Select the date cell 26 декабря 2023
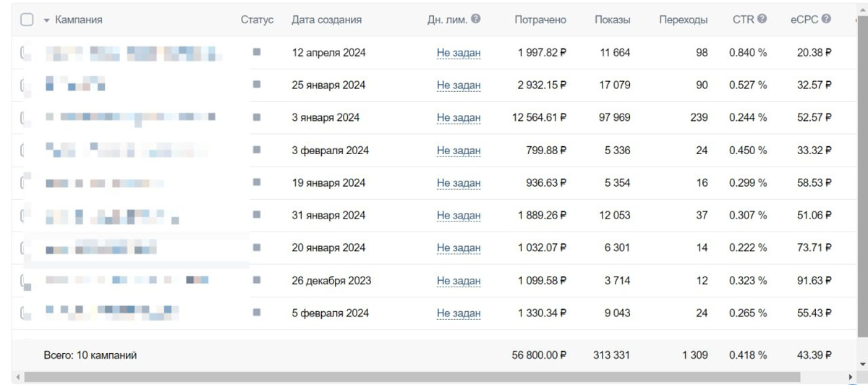Screen dimensions: 868x385 coord(331,281)
